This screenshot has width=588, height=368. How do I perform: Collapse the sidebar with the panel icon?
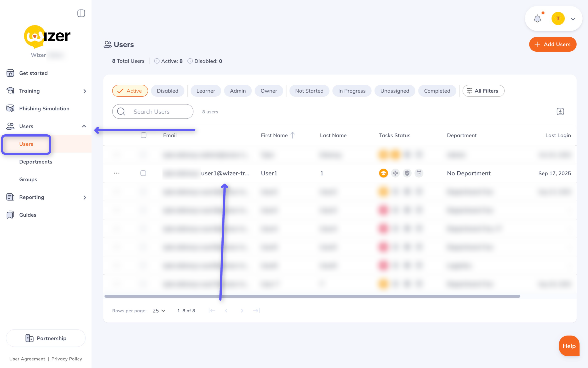point(81,13)
